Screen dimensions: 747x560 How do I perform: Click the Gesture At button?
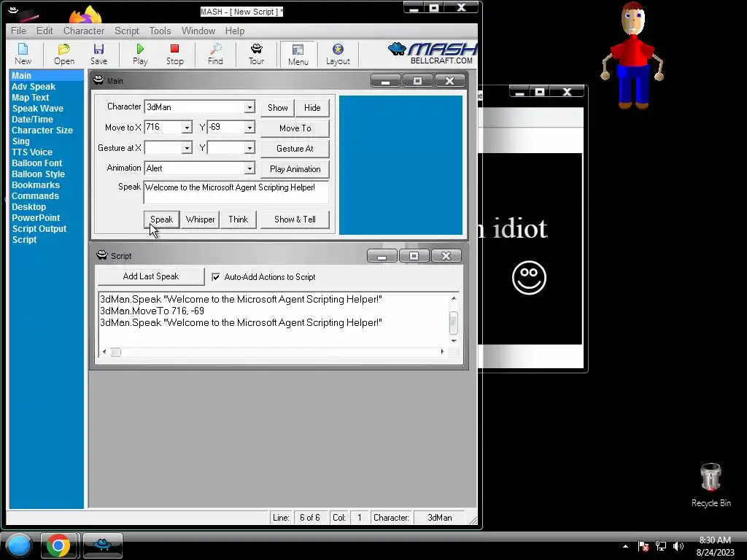point(295,149)
